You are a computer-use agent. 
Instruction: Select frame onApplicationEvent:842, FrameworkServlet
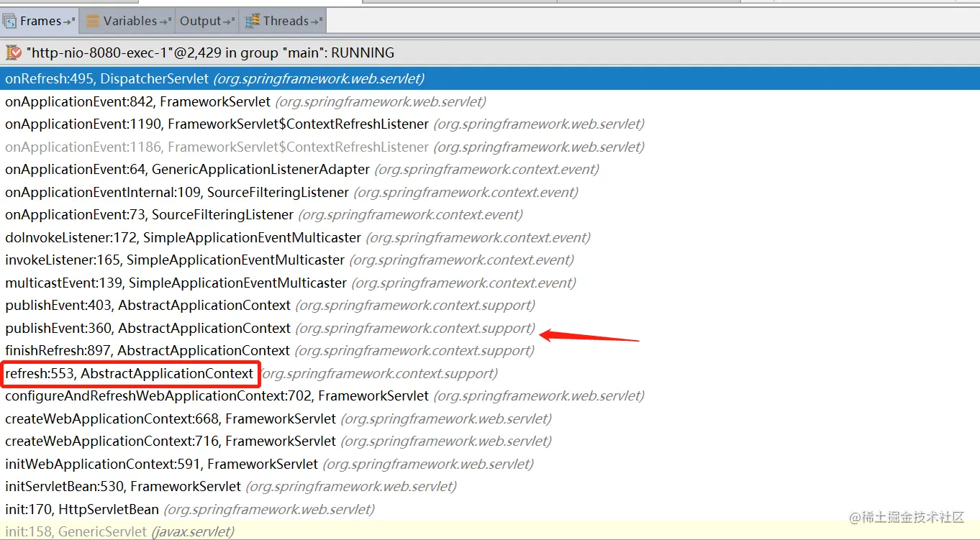pyautogui.click(x=490, y=101)
